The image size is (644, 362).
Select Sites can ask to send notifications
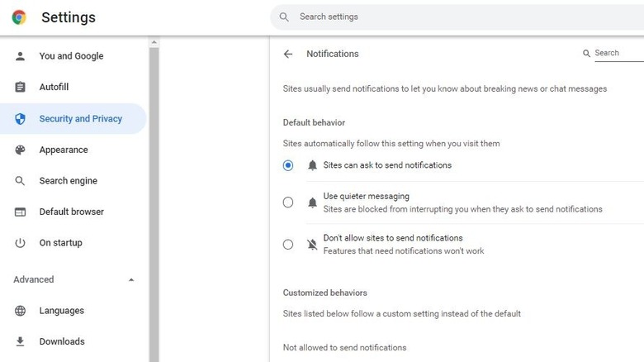coord(288,165)
